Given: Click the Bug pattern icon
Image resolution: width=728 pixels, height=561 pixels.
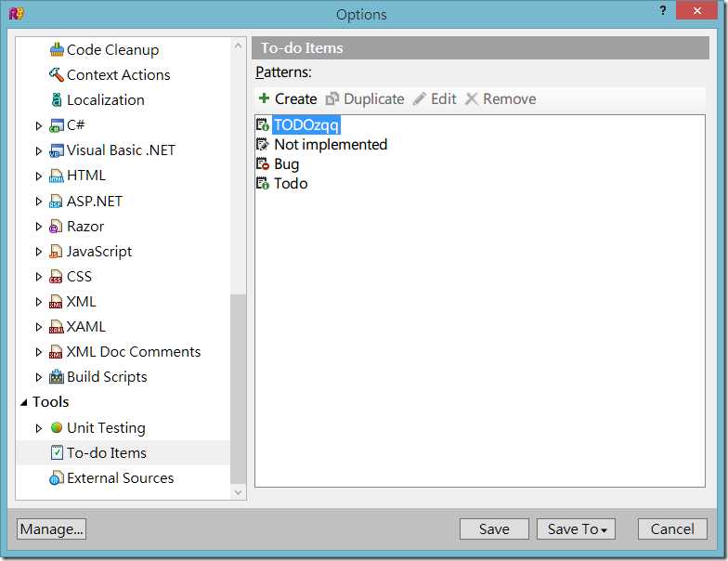Looking at the screenshot, I should click(x=262, y=163).
